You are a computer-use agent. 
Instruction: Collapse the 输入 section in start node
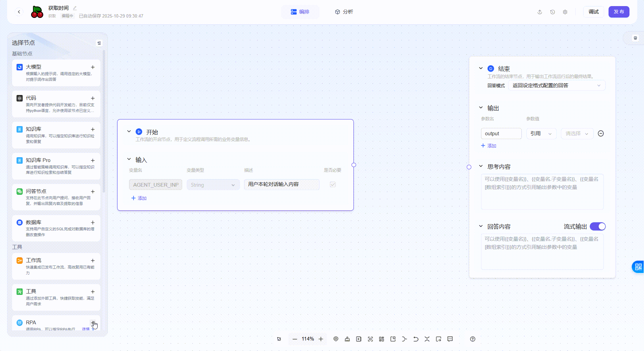click(129, 159)
